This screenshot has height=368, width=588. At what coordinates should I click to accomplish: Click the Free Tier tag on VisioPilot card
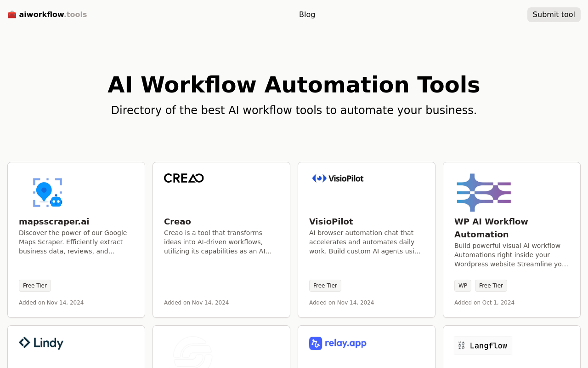pyautogui.click(x=325, y=286)
